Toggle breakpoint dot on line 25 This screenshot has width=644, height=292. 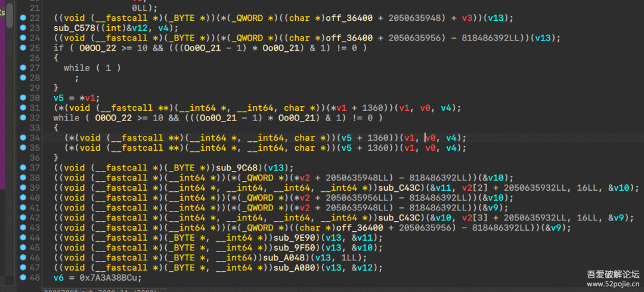23,48
